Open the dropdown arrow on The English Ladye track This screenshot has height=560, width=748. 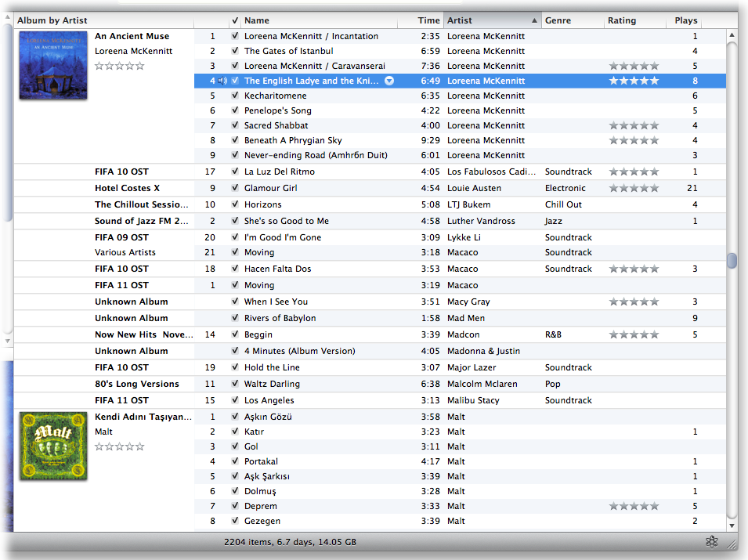[x=389, y=81]
